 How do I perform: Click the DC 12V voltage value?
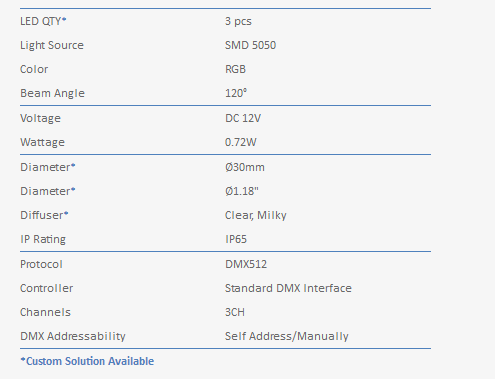tap(243, 118)
